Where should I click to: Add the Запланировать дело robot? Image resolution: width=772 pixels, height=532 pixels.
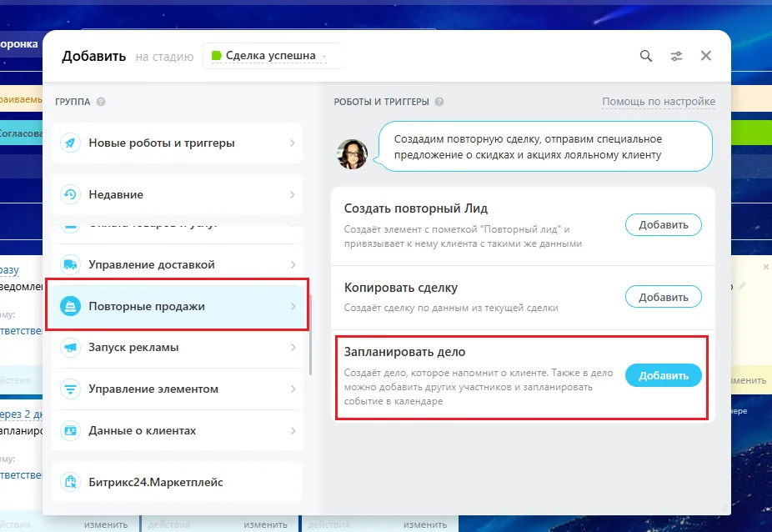click(663, 376)
